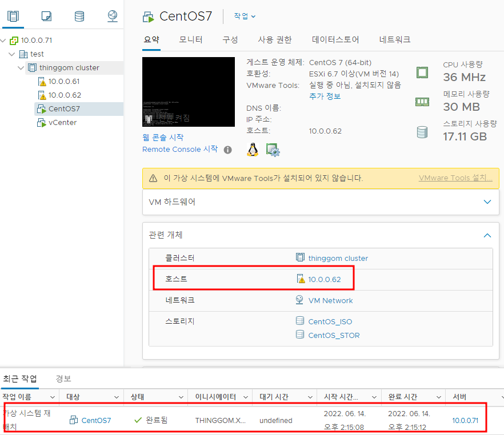Click the CPU usage chip icon
Screen dimensions: 504x435
pyautogui.click(x=422, y=72)
